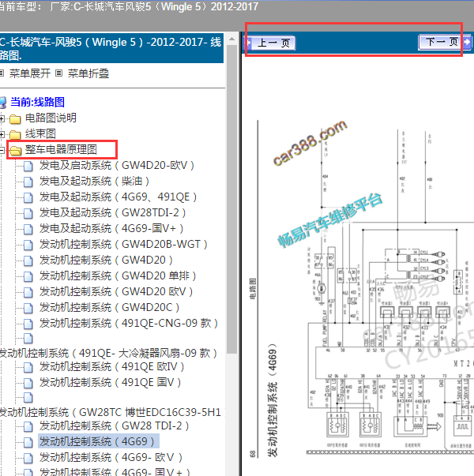Open 发电及启动系统（GW4D20-欧V）
Screen dimensions: 474x476
pos(117,166)
